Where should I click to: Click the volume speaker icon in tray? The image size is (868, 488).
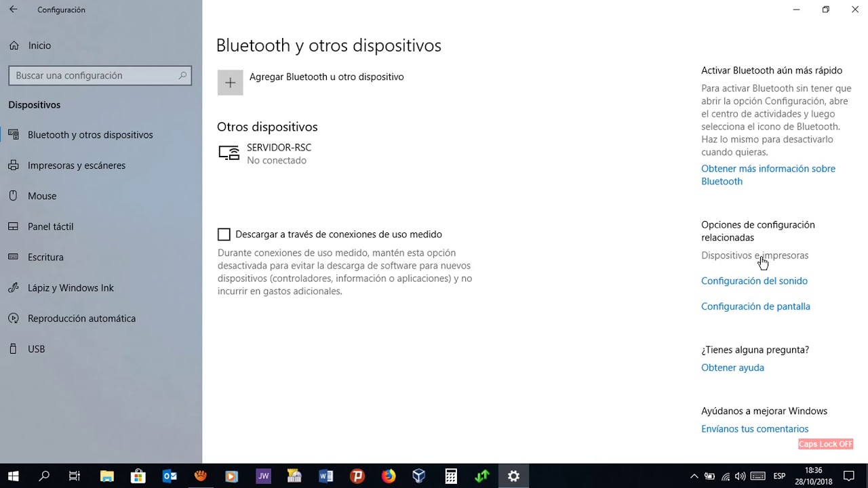[x=741, y=476]
